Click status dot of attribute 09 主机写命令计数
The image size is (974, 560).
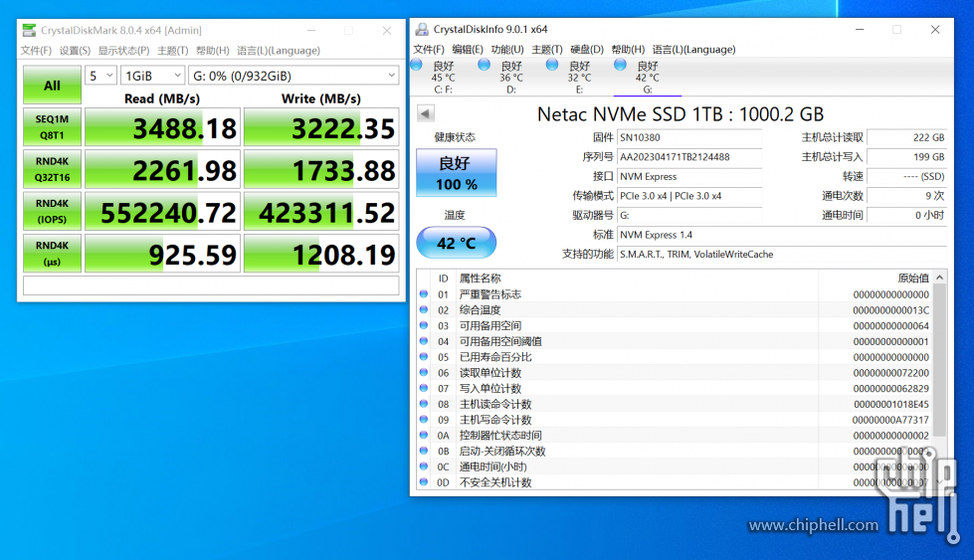(x=424, y=419)
